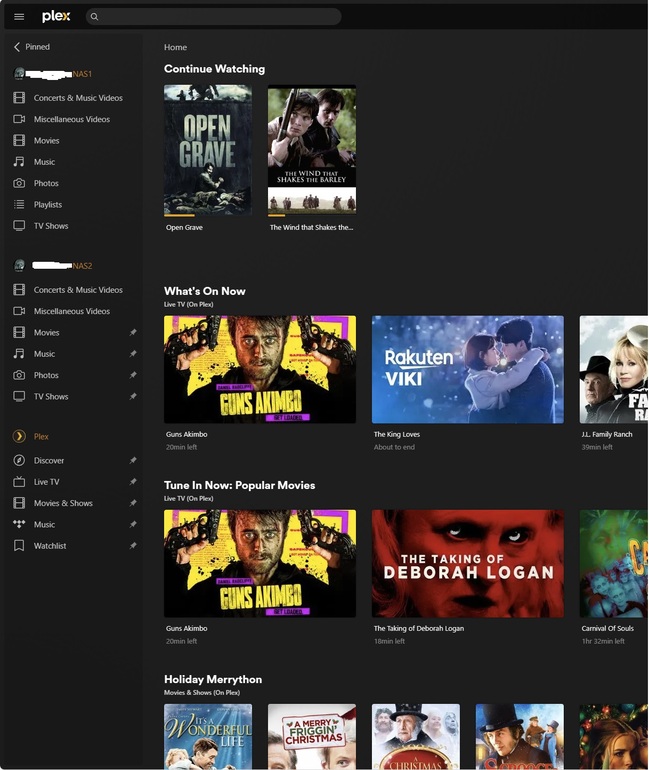Click the orange Plex chevron icon

19,436
